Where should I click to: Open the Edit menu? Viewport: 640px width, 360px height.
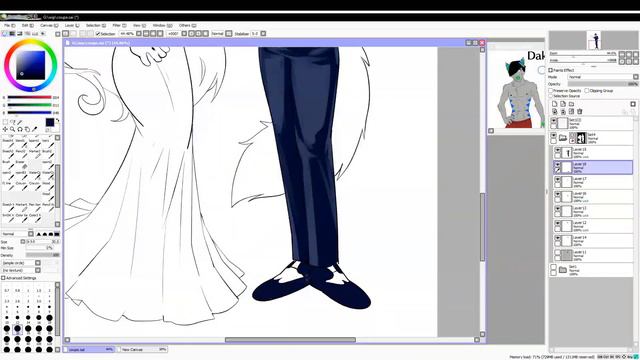(x=27, y=25)
